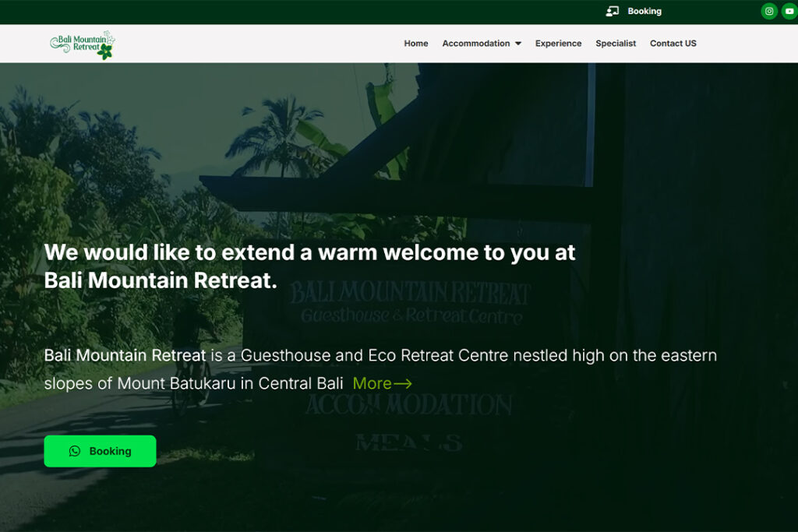
Task: Follow the green More link
Action: coord(372,383)
